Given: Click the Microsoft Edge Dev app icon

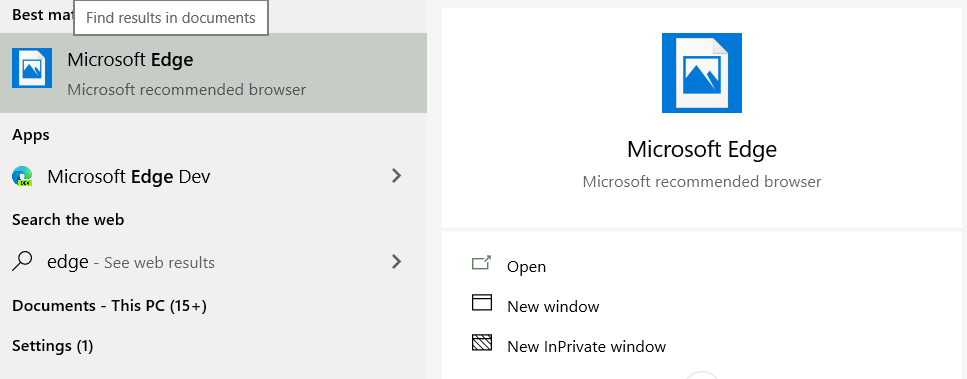Looking at the screenshot, I should point(23,177).
